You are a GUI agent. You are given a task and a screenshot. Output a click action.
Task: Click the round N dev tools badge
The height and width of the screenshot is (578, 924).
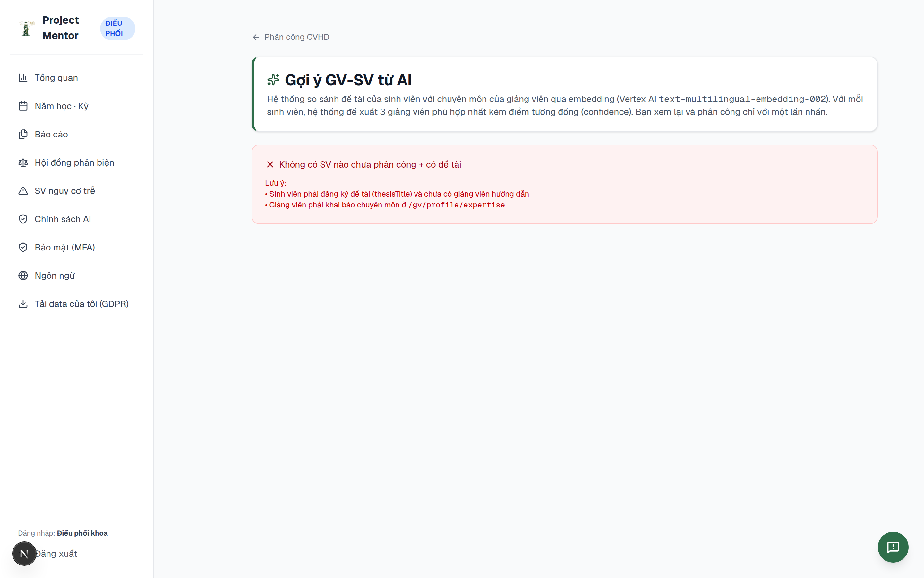24,554
